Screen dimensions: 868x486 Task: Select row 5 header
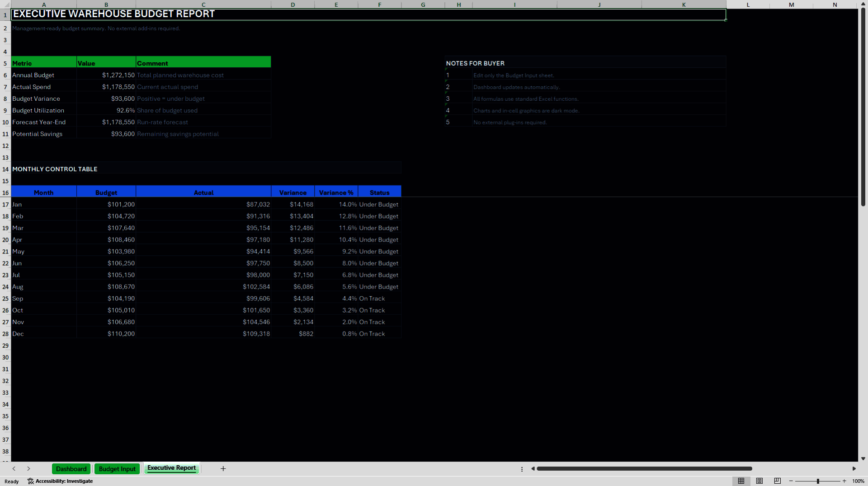(x=5, y=63)
